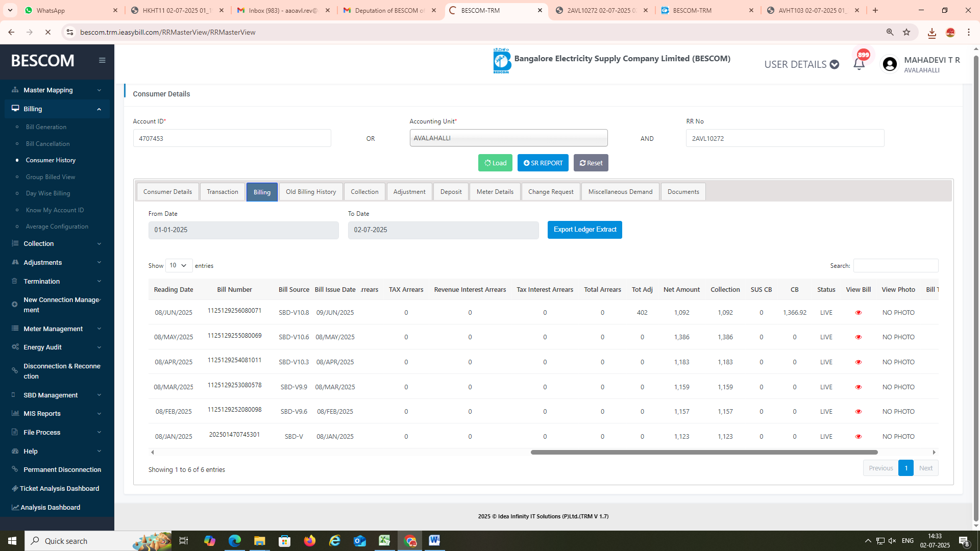Open Outlook from the taskbar

coord(360,541)
